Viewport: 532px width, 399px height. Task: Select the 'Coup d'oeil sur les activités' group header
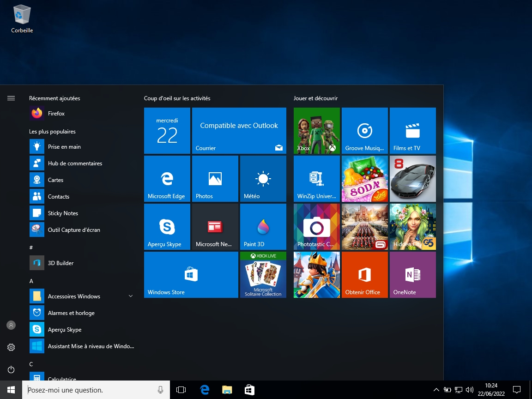pyautogui.click(x=177, y=98)
